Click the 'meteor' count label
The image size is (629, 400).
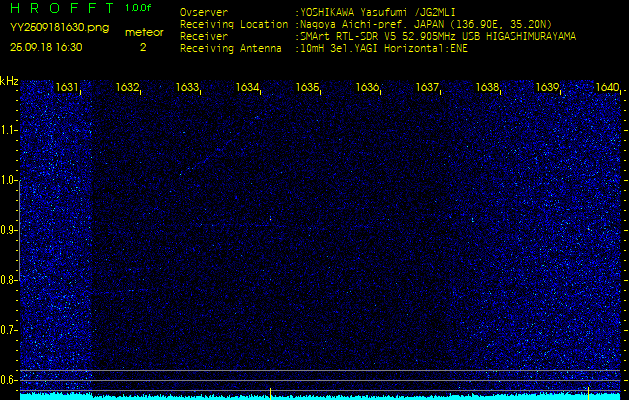tap(144, 33)
